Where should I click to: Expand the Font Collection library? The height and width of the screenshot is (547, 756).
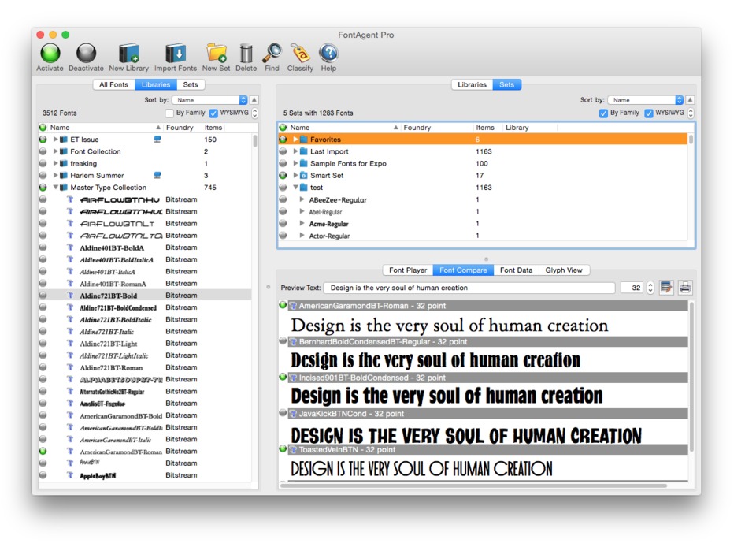coord(56,151)
